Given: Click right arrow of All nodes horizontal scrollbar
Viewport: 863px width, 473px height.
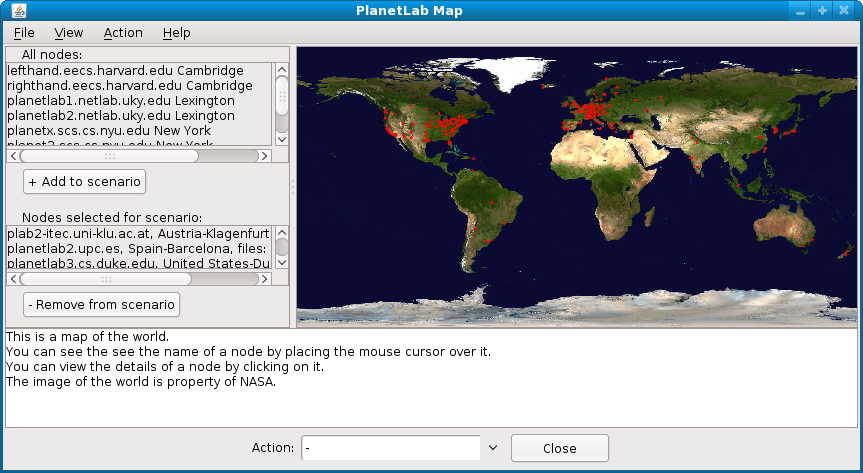Looking at the screenshot, I should pos(264,156).
